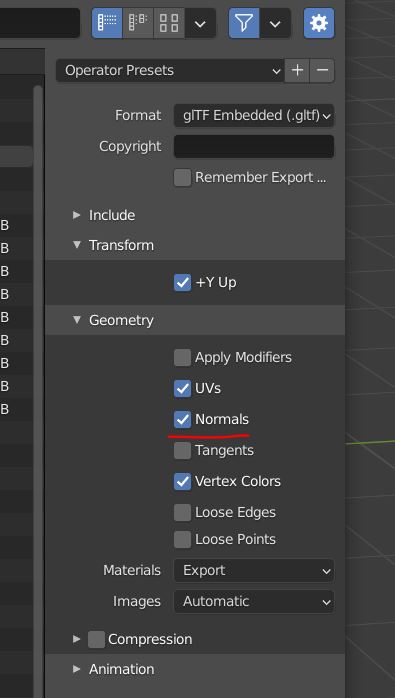Switch to horizontal list display mode
395x698 pixels.
[x=138, y=23]
